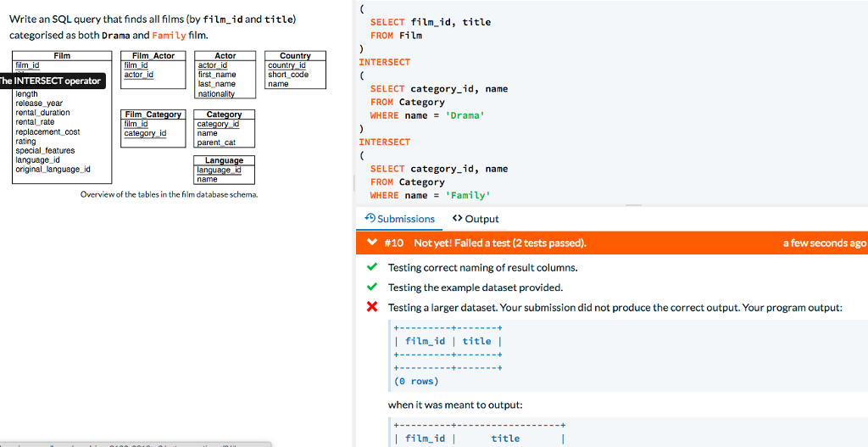The image size is (868, 447).
Task: Click the history icon next to Submissions
Action: click(370, 219)
